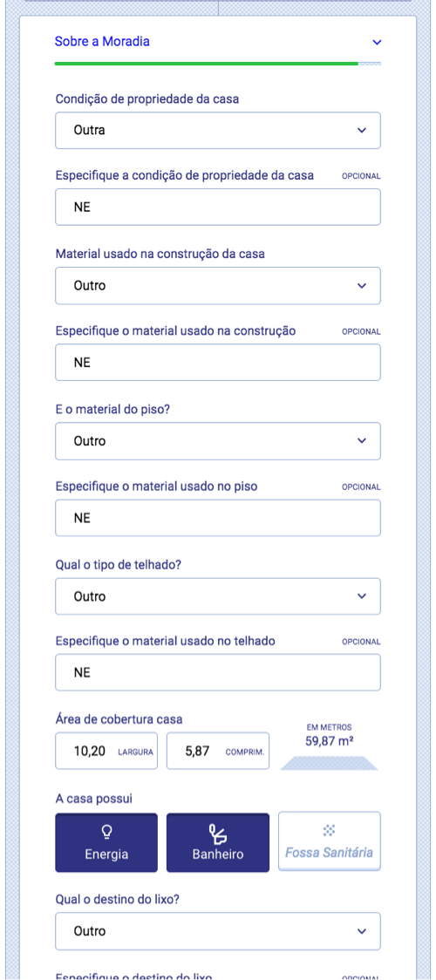Viewport: 436px width, 980px height.
Task: Click the Comprimento input showing 5,87
Action: click(217, 751)
